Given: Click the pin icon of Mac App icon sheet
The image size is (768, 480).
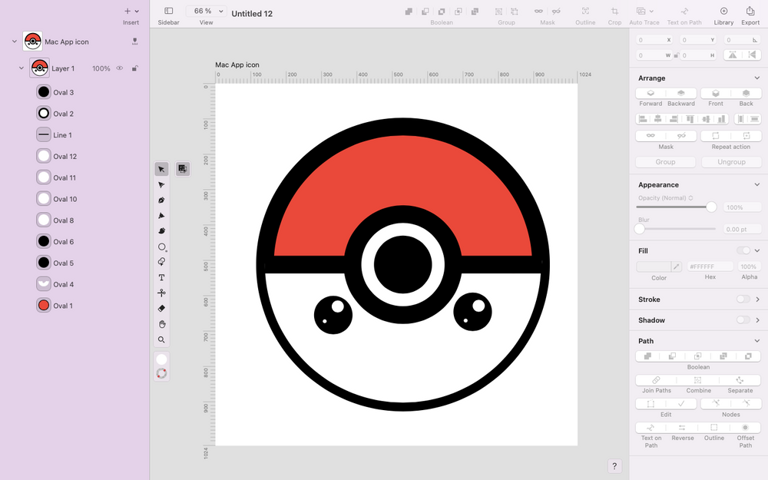Looking at the screenshot, I should 135,42.
